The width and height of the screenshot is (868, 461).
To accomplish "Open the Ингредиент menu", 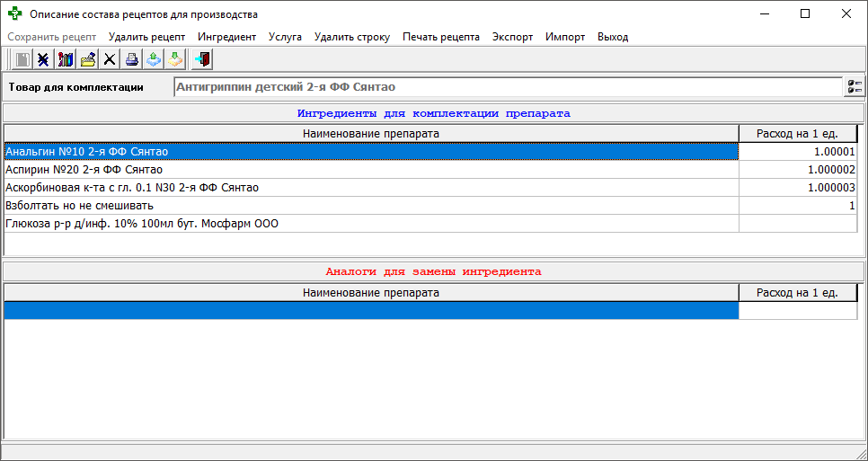I will pos(227,37).
